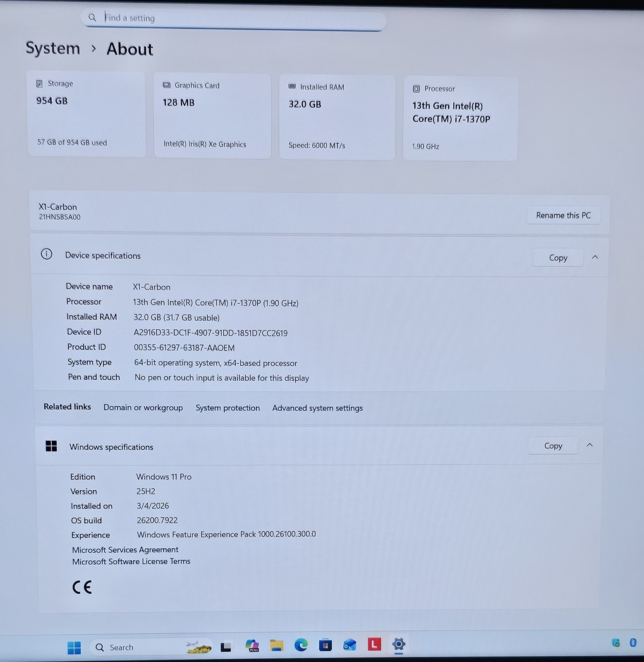Click the About page heading
Screen dimensions: 644x662
click(x=130, y=49)
